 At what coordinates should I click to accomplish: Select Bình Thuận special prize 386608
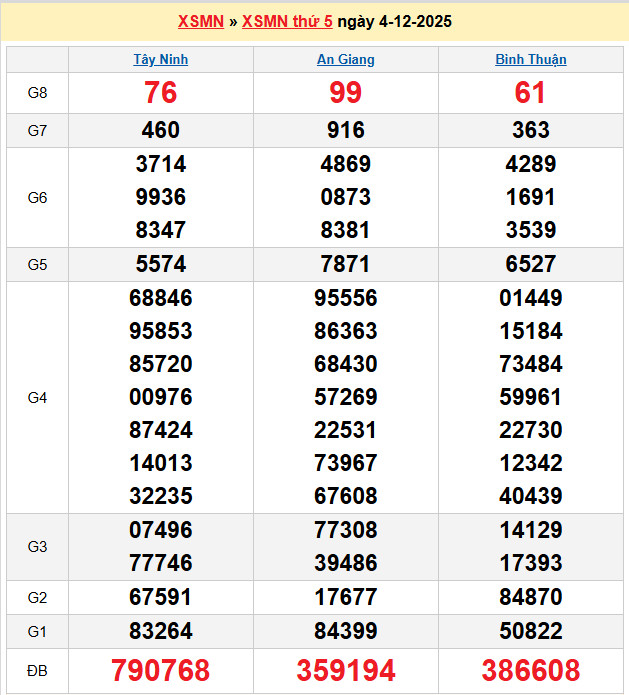(531, 670)
